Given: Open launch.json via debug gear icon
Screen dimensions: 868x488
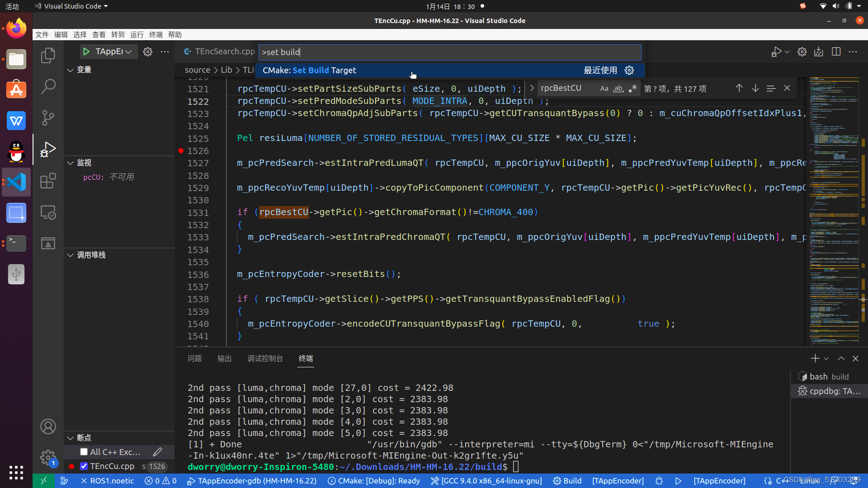Looking at the screenshot, I should click(147, 52).
